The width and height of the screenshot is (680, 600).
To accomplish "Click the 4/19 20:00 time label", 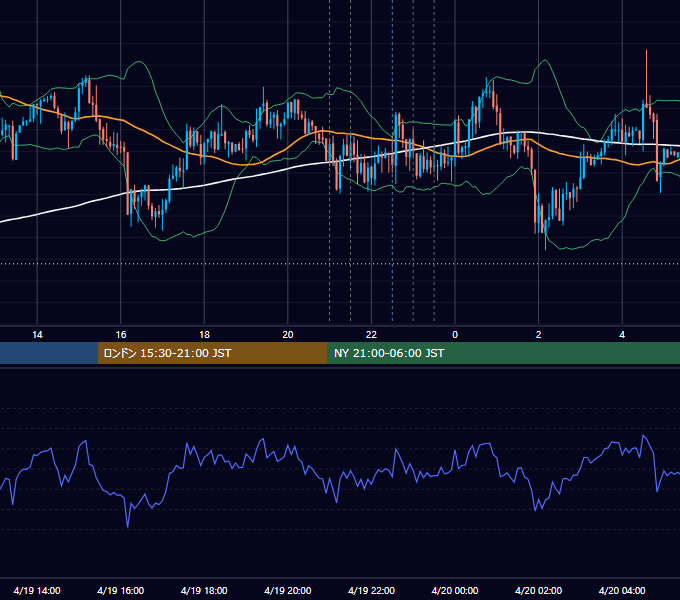I will pos(288,590).
